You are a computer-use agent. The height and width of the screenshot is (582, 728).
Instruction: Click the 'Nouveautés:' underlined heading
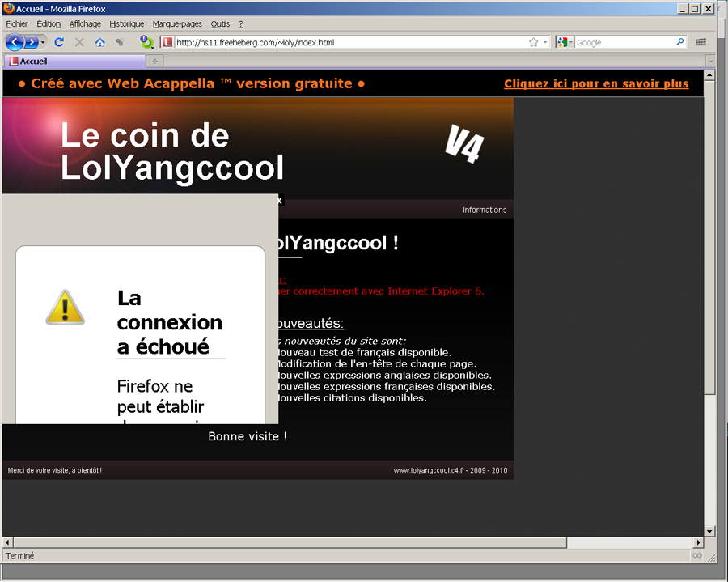[x=310, y=323]
